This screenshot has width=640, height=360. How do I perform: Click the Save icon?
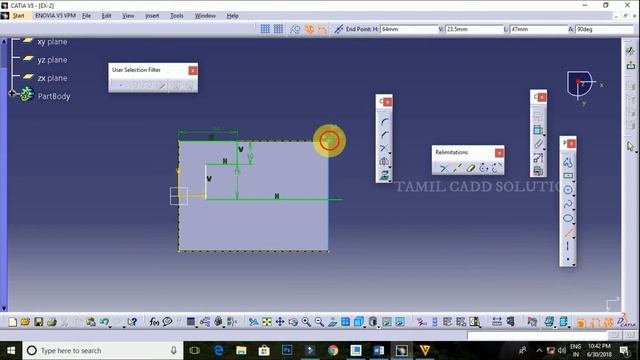38,322
